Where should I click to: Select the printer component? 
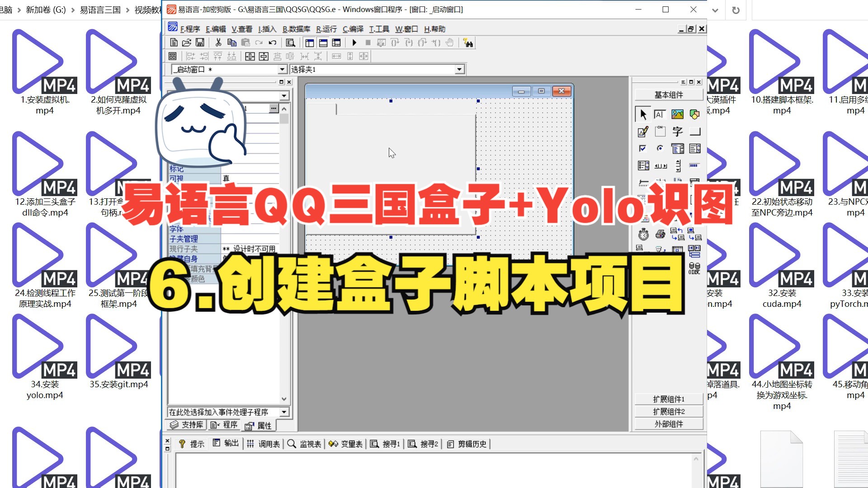pyautogui.click(x=660, y=234)
